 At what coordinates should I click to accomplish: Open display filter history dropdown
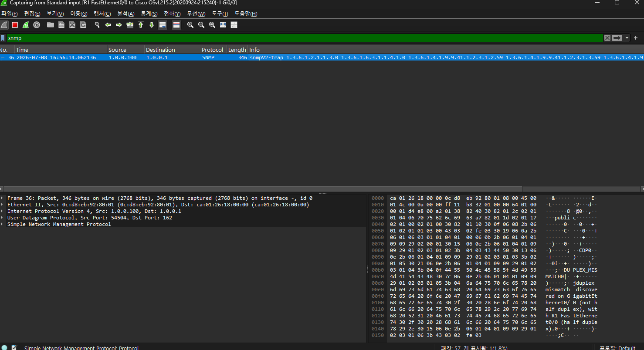pyautogui.click(x=627, y=38)
